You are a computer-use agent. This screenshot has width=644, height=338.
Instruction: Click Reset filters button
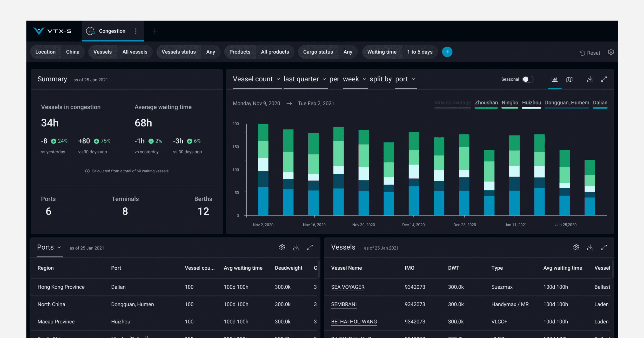point(590,53)
